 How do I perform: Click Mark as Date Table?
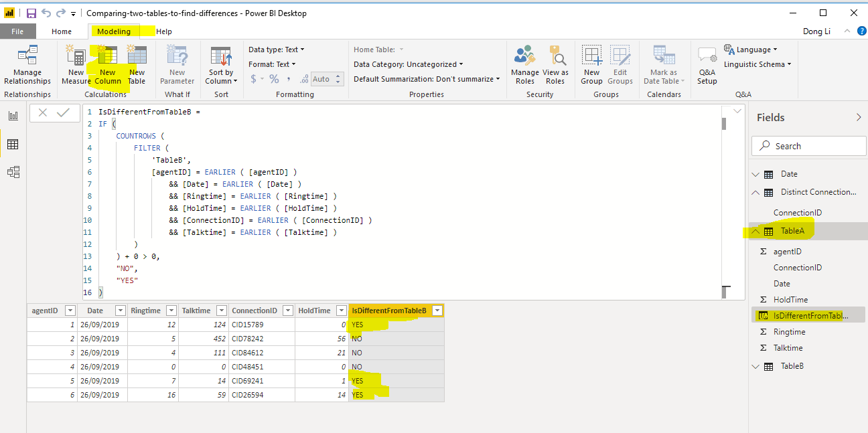click(663, 65)
